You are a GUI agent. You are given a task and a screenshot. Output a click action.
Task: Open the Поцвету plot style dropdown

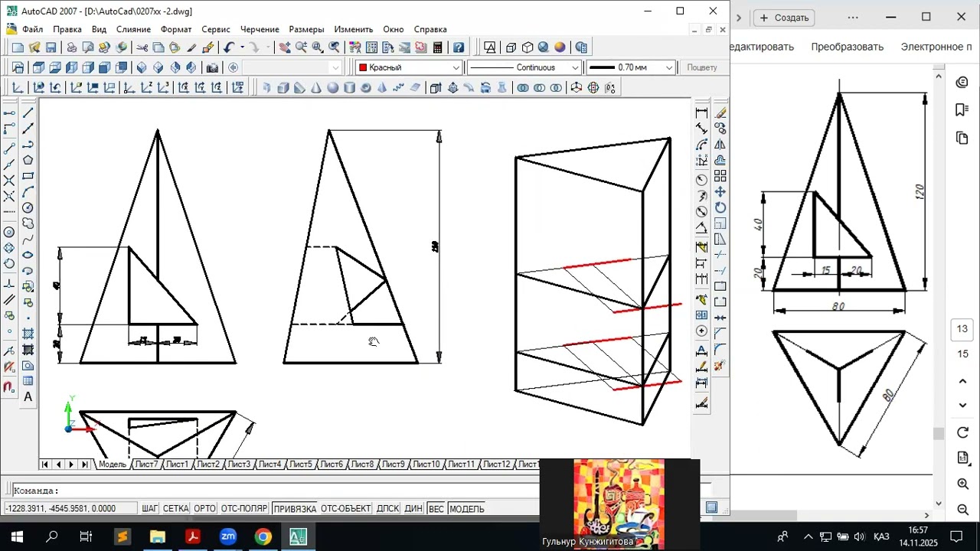coord(702,67)
